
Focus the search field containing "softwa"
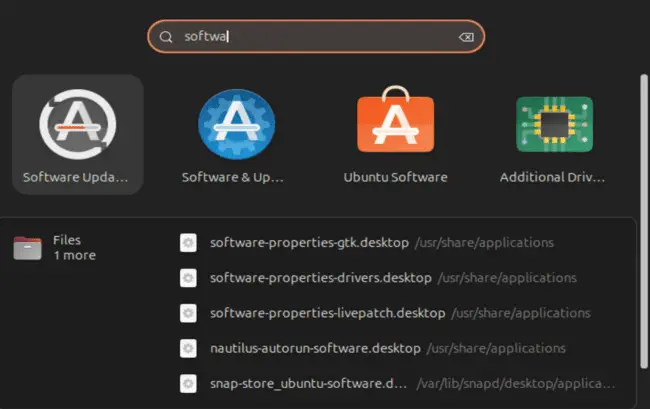[x=316, y=36]
